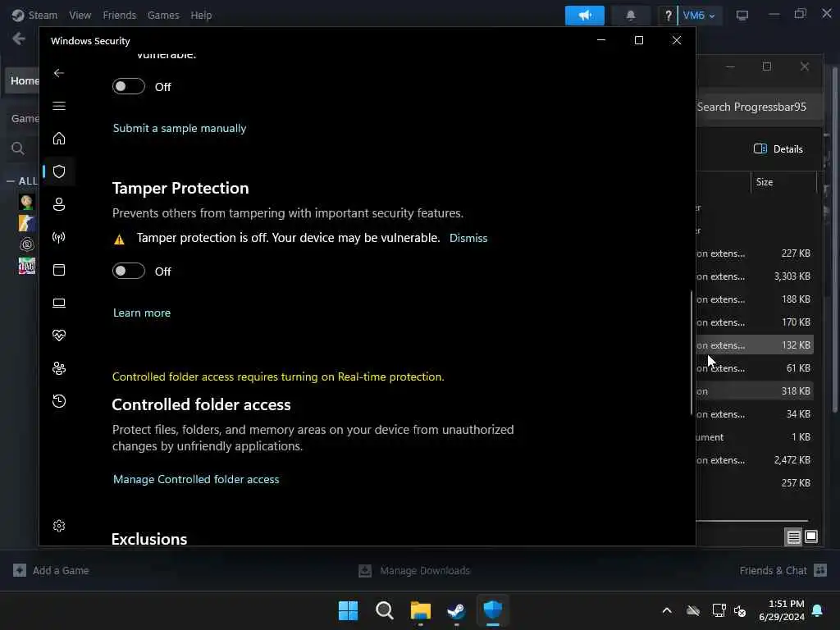Open Windows Start menu
The width and height of the screenshot is (840, 630).
[x=348, y=610]
